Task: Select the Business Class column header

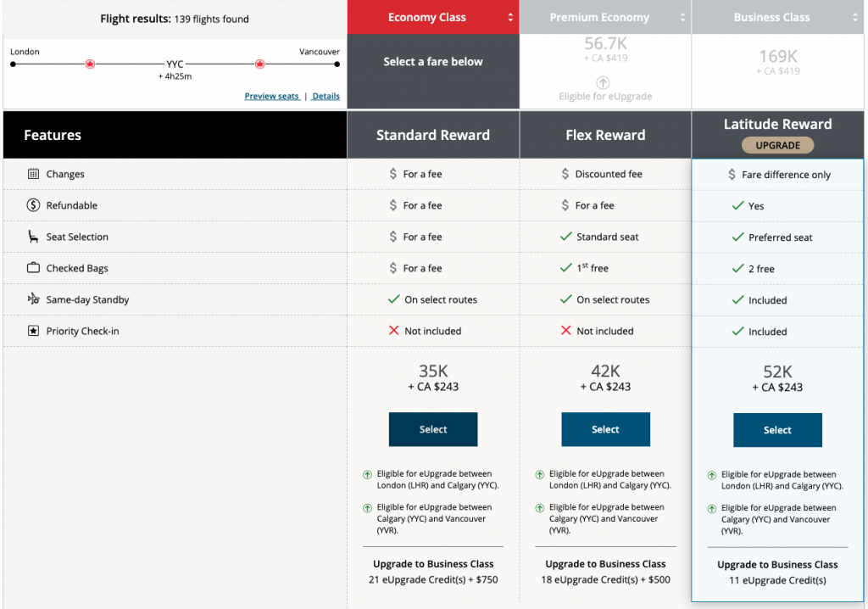Action: click(x=771, y=16)
